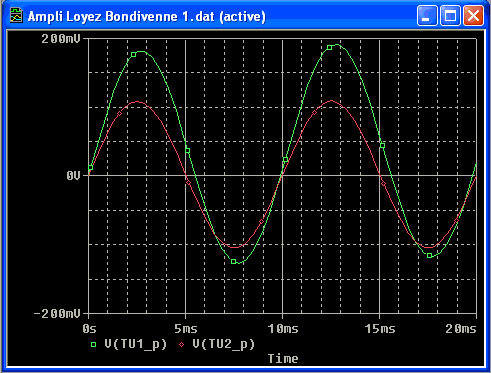Click green square marker at first positive peak
Screen dimensions: 491x373
(x=134, y=54)
